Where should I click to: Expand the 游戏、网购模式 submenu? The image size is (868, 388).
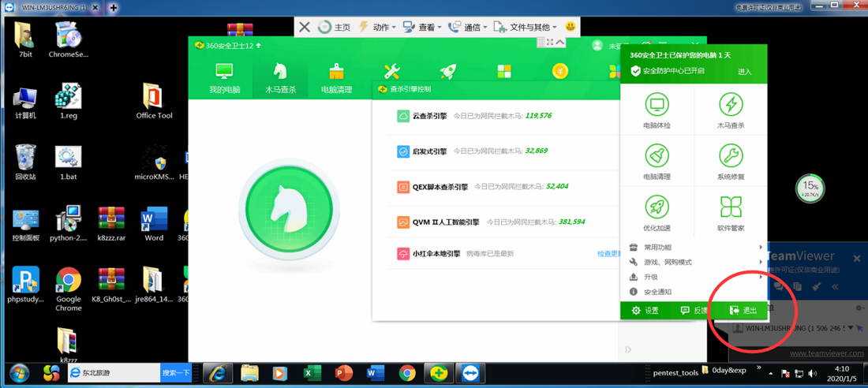694,262
